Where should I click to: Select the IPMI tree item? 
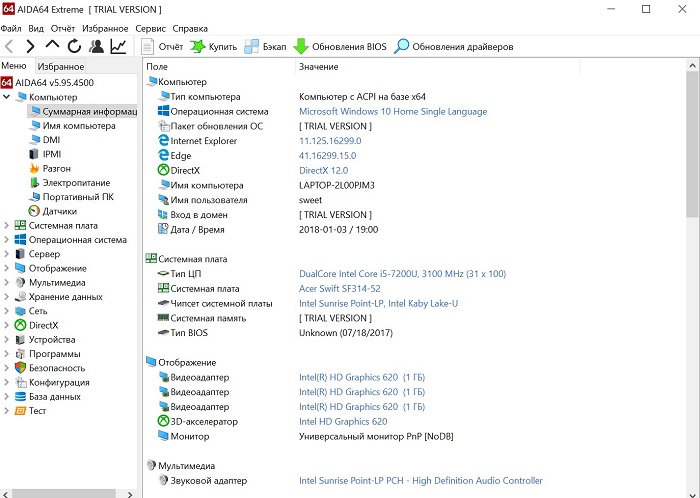(x=45, y=154)
